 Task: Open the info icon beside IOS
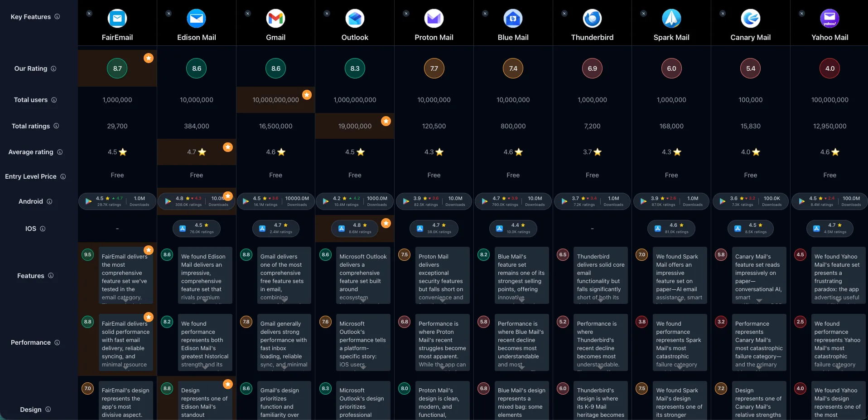[x=43, y=229]
